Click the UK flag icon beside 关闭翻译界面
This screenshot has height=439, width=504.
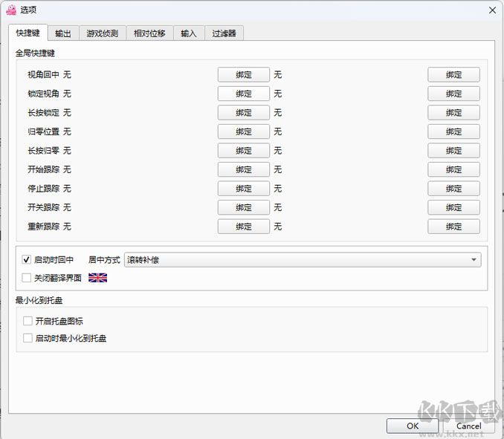point(97,278)
